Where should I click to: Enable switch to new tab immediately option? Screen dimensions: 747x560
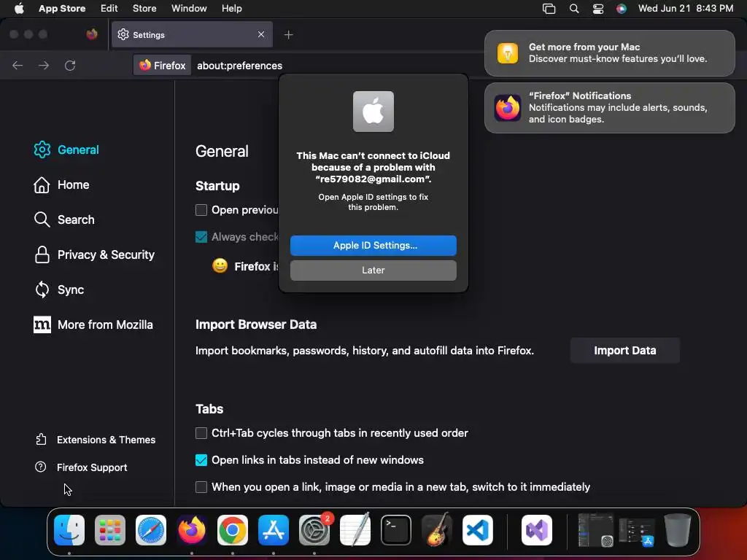click(201, 486)
